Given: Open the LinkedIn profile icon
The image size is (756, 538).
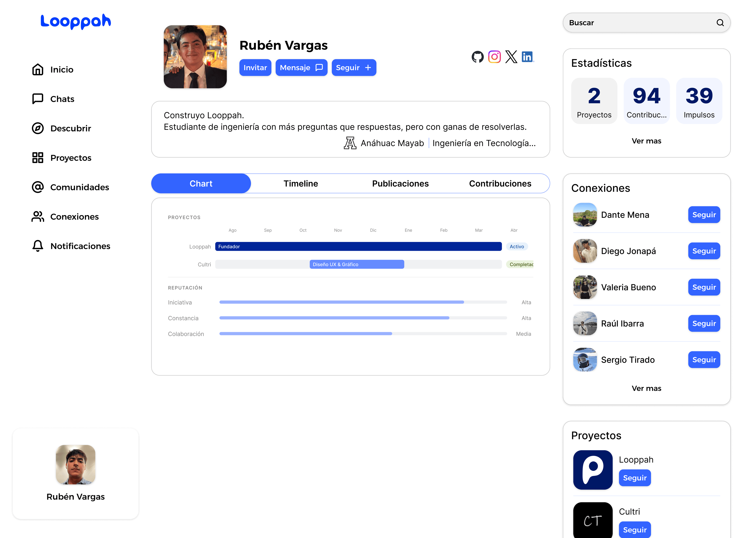Looking at the screenshot, I should point(528,57).
